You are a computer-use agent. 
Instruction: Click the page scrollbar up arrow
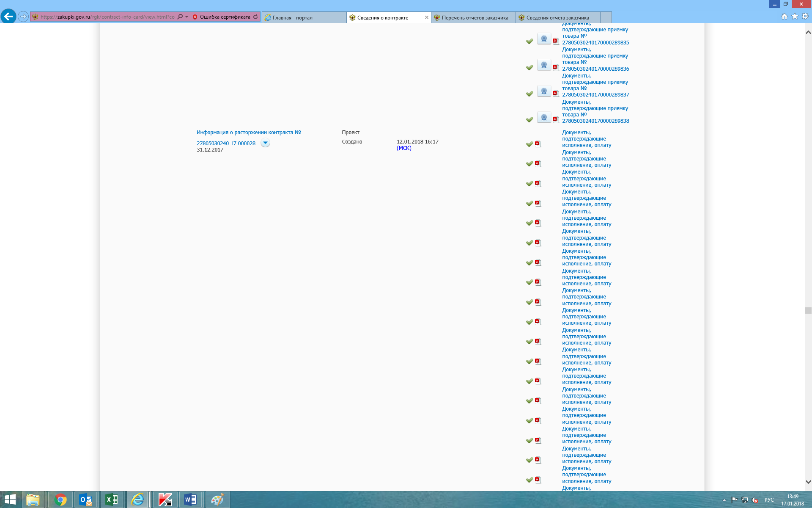click(808, 32)
